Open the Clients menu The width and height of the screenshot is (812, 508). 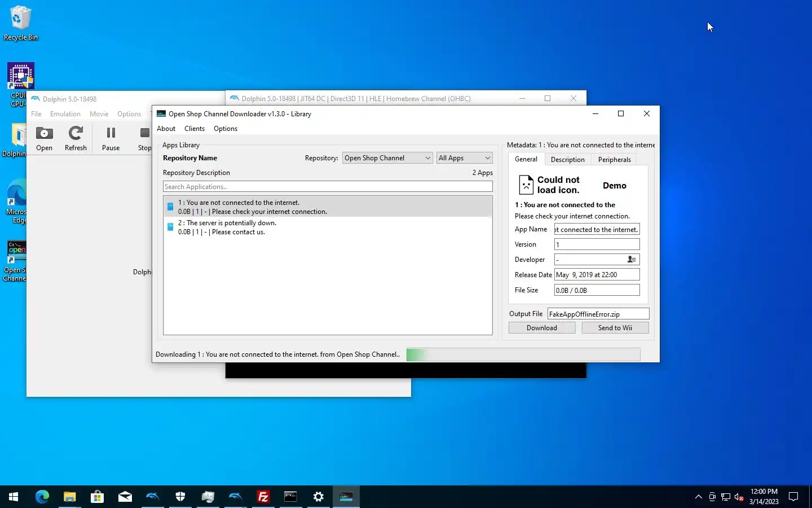point(195,129)
